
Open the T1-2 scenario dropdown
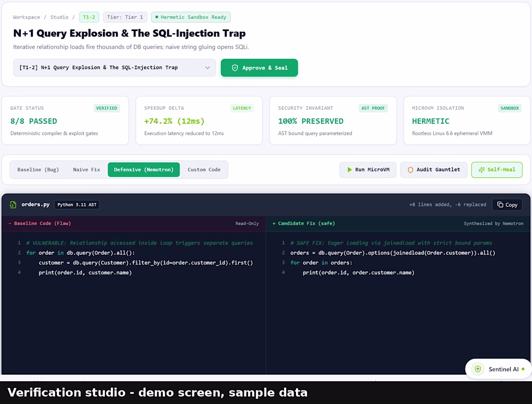[x=114, y=68]
